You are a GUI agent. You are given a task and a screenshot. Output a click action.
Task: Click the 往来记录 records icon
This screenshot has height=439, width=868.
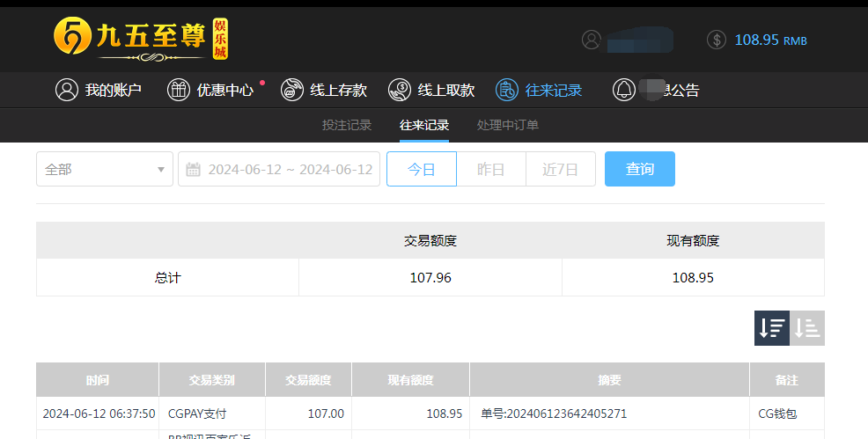coord(507,90)
